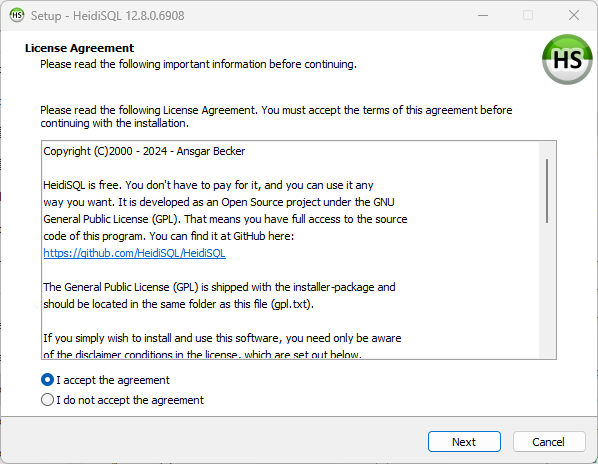Click the grayed-out maximize window button
Image resolution: width=598 pixels, height=464 pixels.
pyautogui.click(x=528, y=16)
